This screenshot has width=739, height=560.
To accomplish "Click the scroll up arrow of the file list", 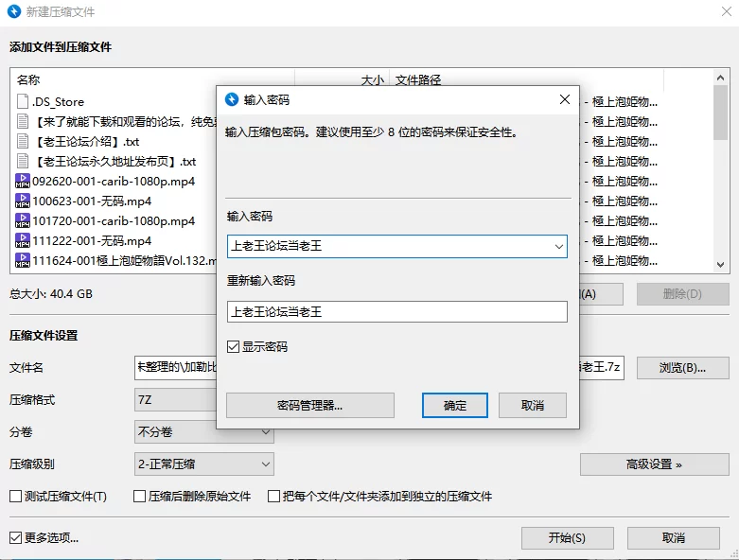I will [x=720, y=78].
